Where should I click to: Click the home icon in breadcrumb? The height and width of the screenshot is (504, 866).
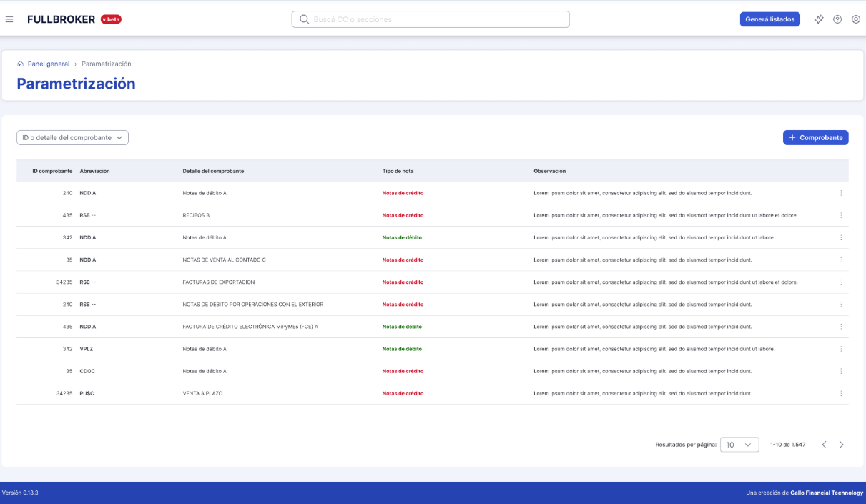pyautogui.click(x=21, y=64)
